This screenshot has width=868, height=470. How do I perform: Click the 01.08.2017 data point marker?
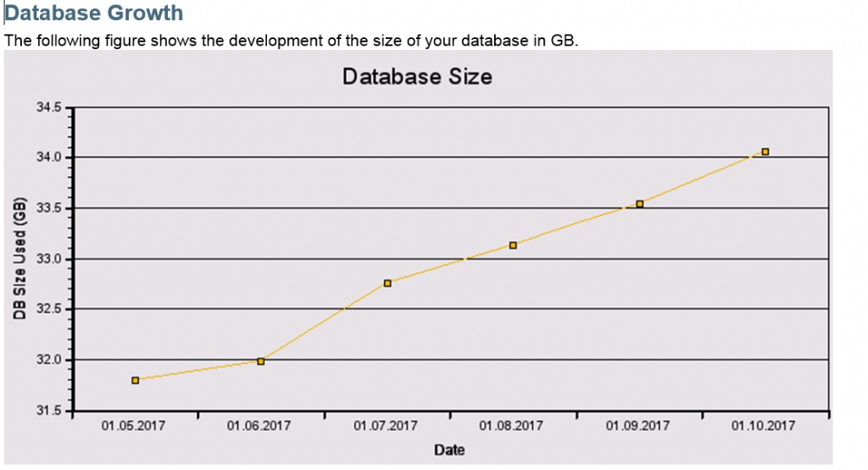click(x=513, y=245)
